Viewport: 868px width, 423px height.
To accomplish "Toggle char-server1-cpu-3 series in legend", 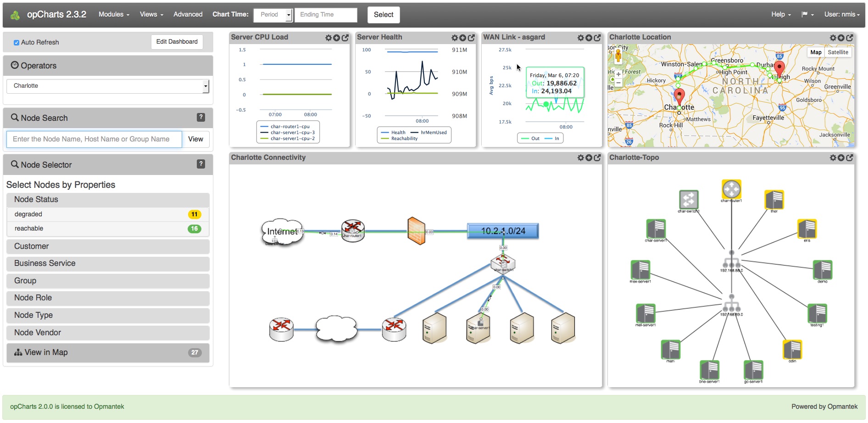I will [288, 132].
